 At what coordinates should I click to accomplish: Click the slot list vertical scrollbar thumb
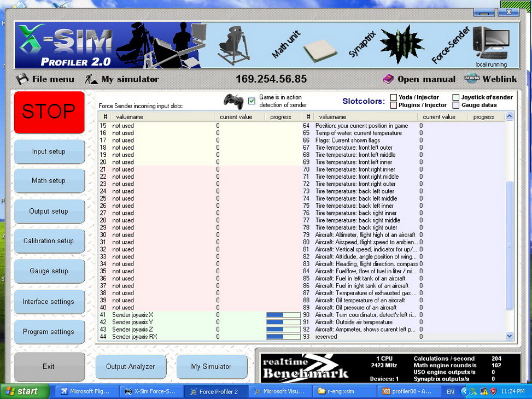click(509, 245)
